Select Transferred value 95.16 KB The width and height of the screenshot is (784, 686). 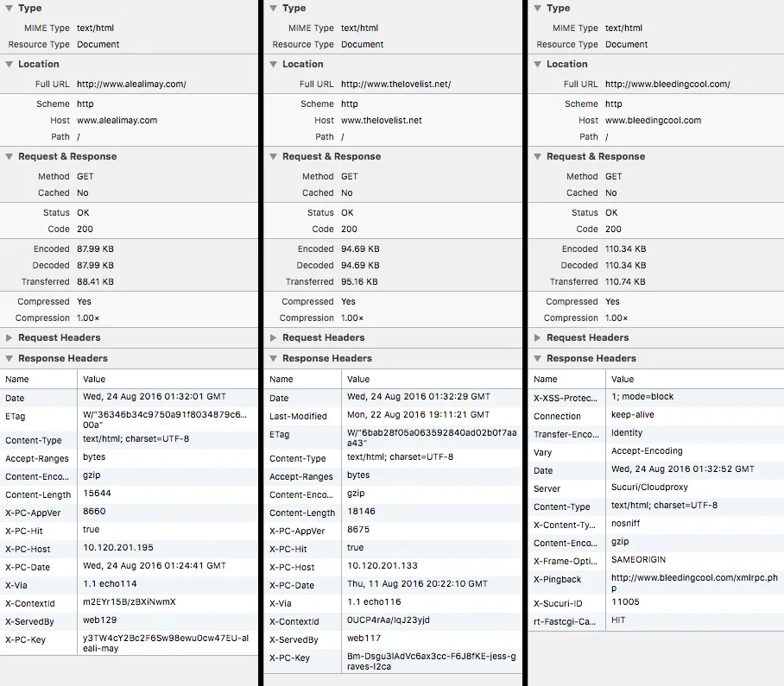359,282
